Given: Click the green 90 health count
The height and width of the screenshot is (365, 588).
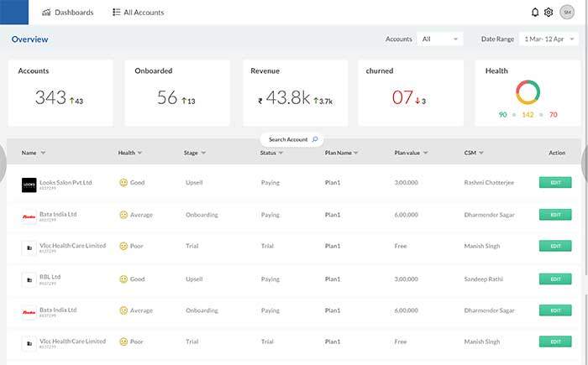Looking at the screenshot, I should click(503, 115).
